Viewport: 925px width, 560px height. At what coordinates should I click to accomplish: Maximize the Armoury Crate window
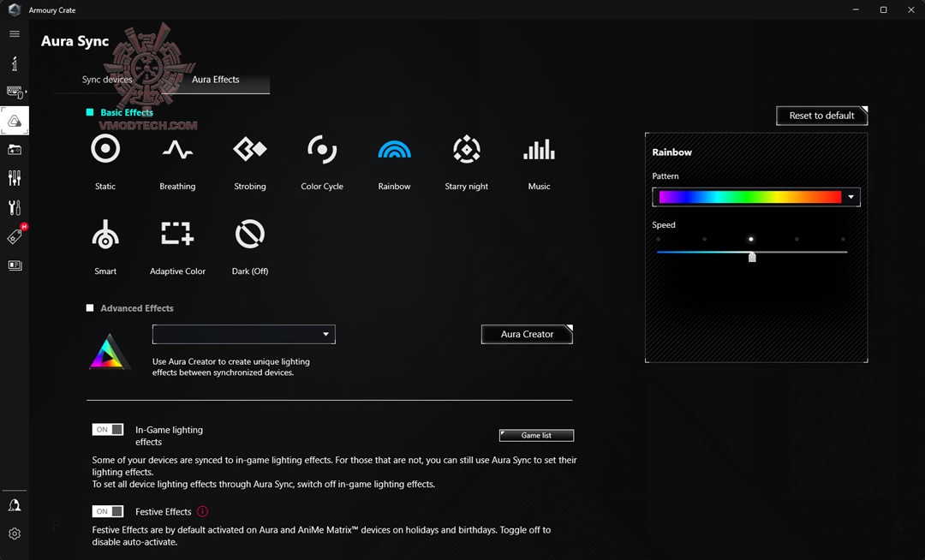click(883, 9)
